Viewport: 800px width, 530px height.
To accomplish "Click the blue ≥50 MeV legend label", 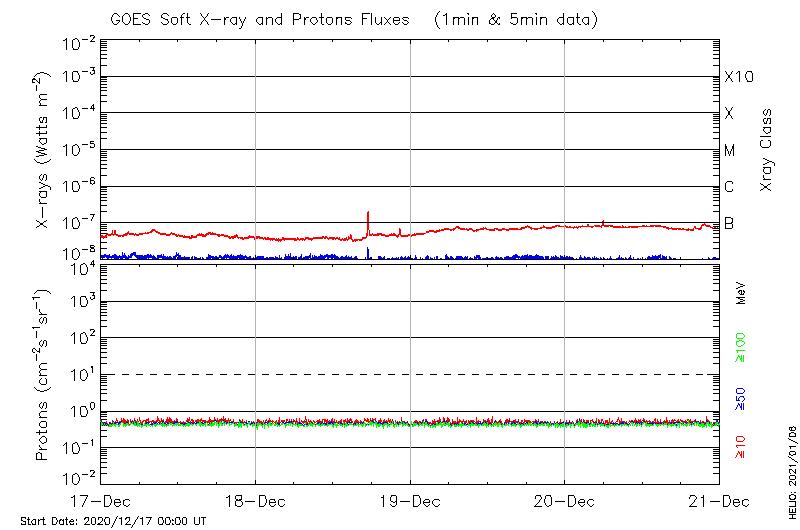I will pyautogui.click(x=741, y=398).
